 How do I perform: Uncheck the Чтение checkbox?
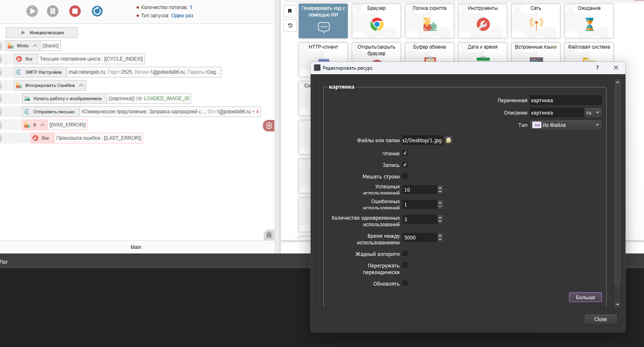(x=405, y=153)
